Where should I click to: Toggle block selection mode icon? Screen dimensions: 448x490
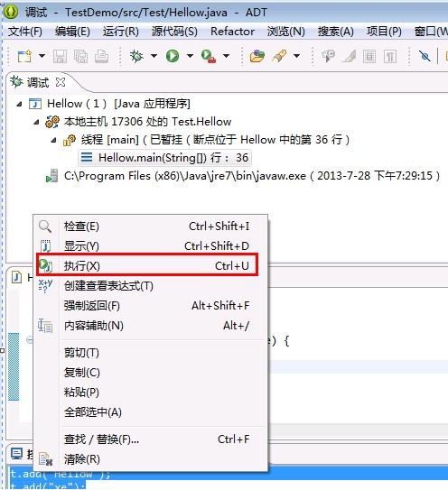[x=369, y=57]
